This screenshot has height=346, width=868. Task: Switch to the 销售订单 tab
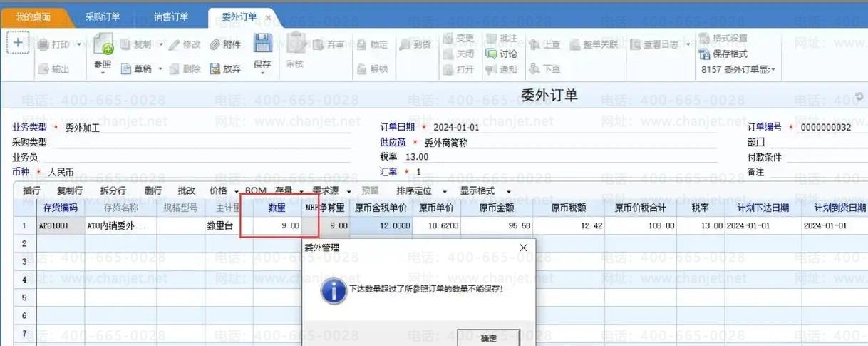pyautogui.click(x=171, y=16)
